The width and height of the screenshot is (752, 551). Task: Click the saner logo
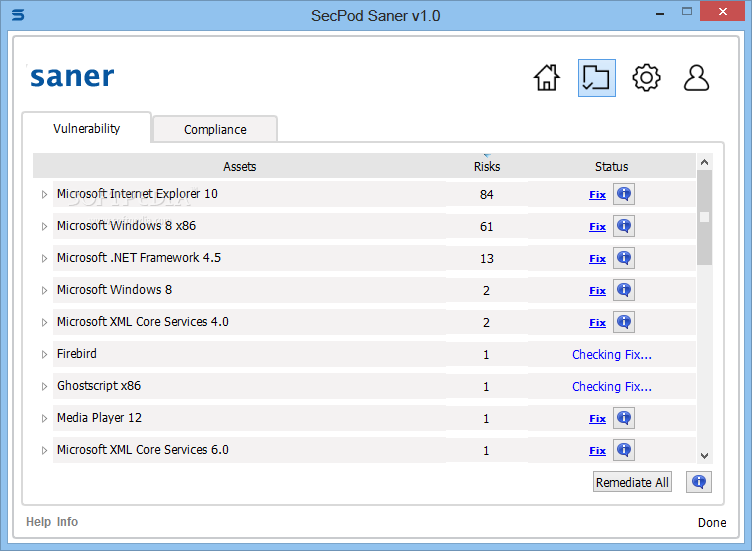(72, 77)
